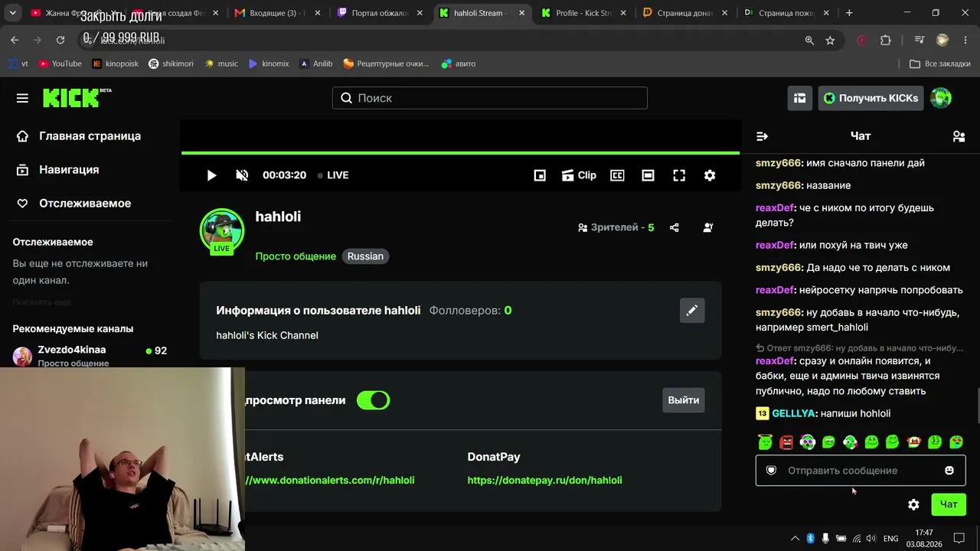
Task: Click the hahloli channel avatar
Action: [222, 230]
